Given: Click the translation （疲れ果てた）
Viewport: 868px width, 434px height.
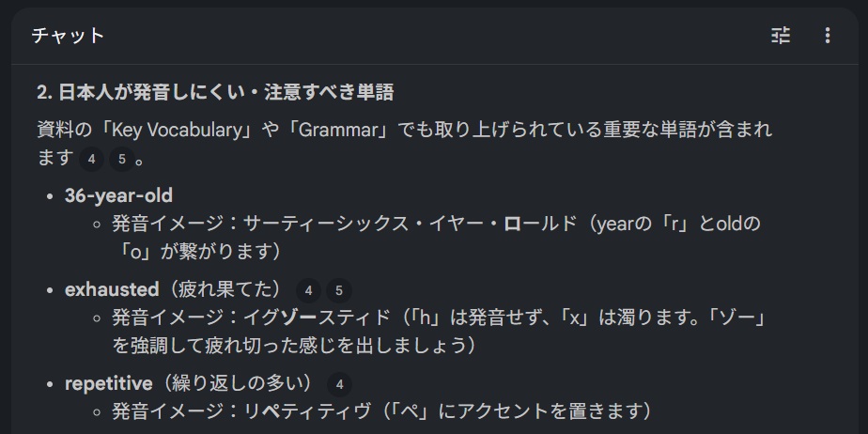Looking at the screenshot, I should tap(223, 289).
